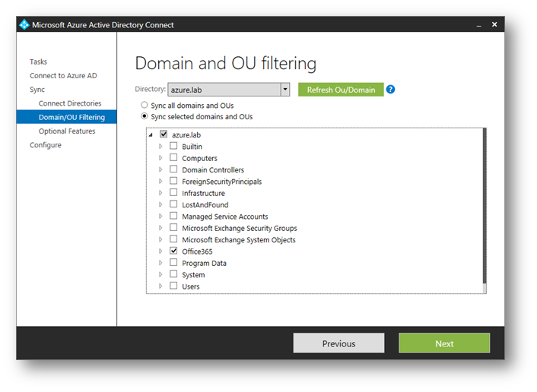Check the Builtin checkbox
The width and height of the screenshot is (537, 392).
pos(173,146)
